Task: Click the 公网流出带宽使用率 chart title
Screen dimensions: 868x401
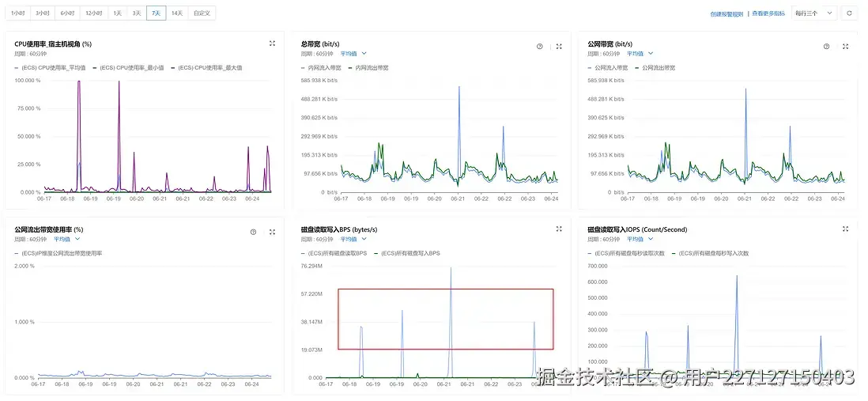Action: [x=49, y=229]
